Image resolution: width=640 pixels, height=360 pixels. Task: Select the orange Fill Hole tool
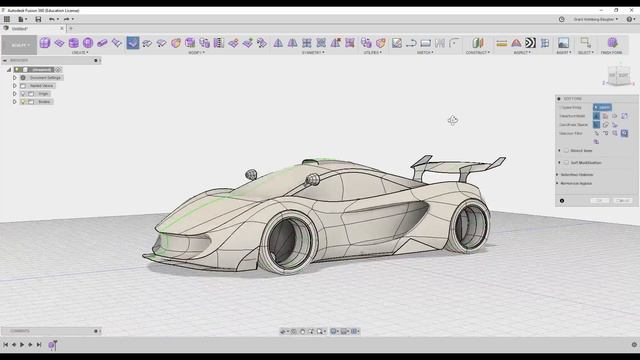[x=176, y=43]
